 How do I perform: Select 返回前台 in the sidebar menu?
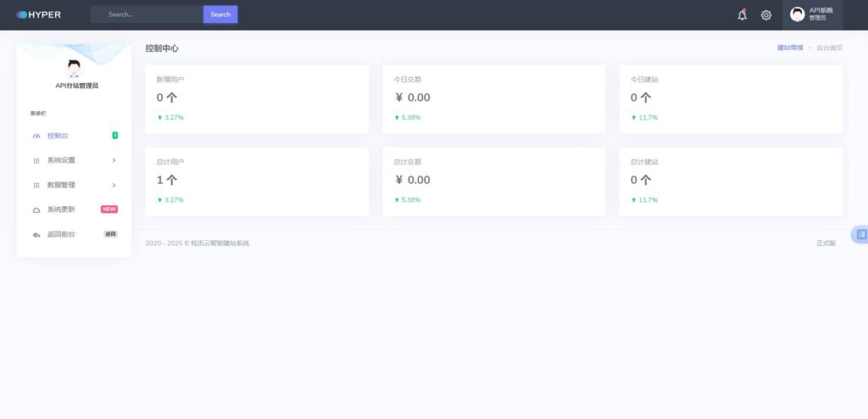[x=61, y=234]
